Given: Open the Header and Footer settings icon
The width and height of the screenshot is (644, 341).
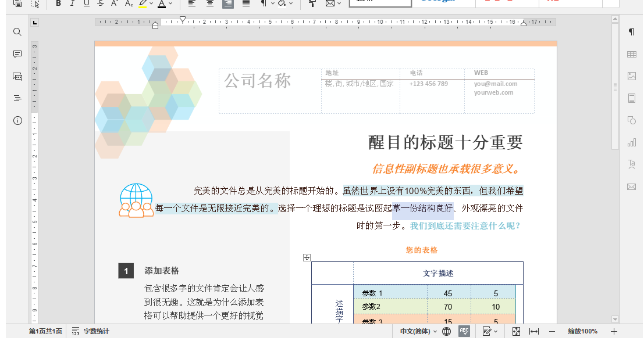Looking at the screenshot, I should point(631,98).
